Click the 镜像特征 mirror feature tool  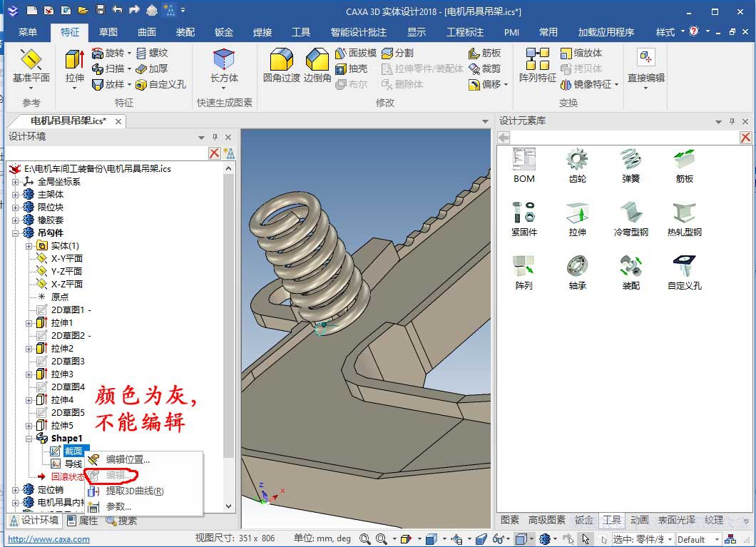coord(586,84)
